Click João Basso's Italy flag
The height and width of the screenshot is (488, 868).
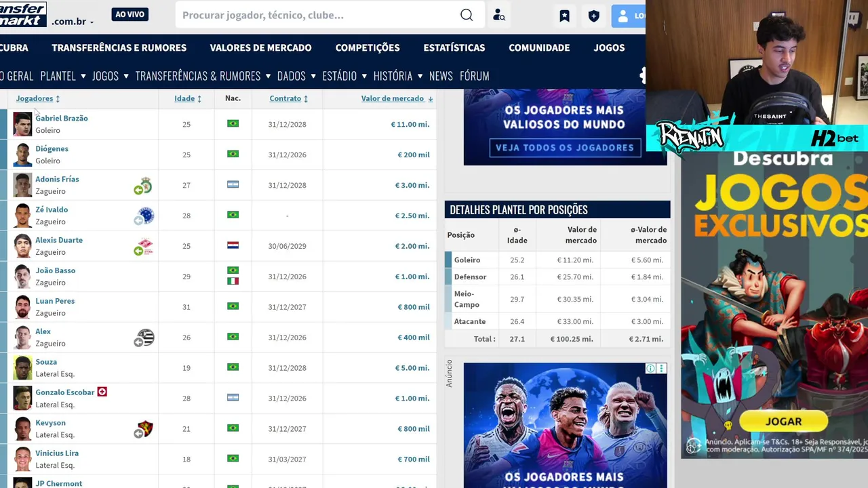(233, 281)
